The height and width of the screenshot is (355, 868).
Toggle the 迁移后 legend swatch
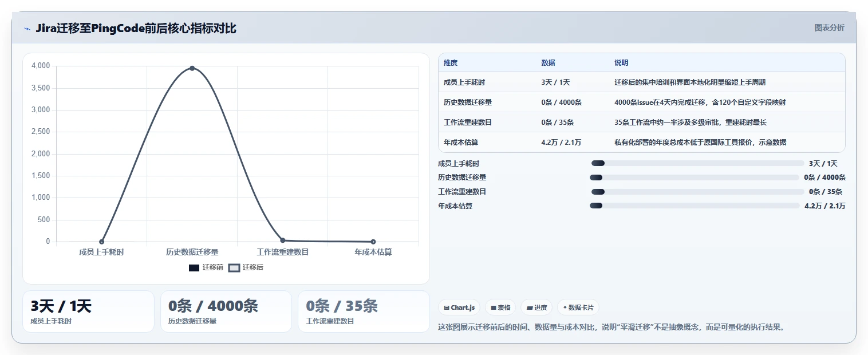tap(234, 267)
